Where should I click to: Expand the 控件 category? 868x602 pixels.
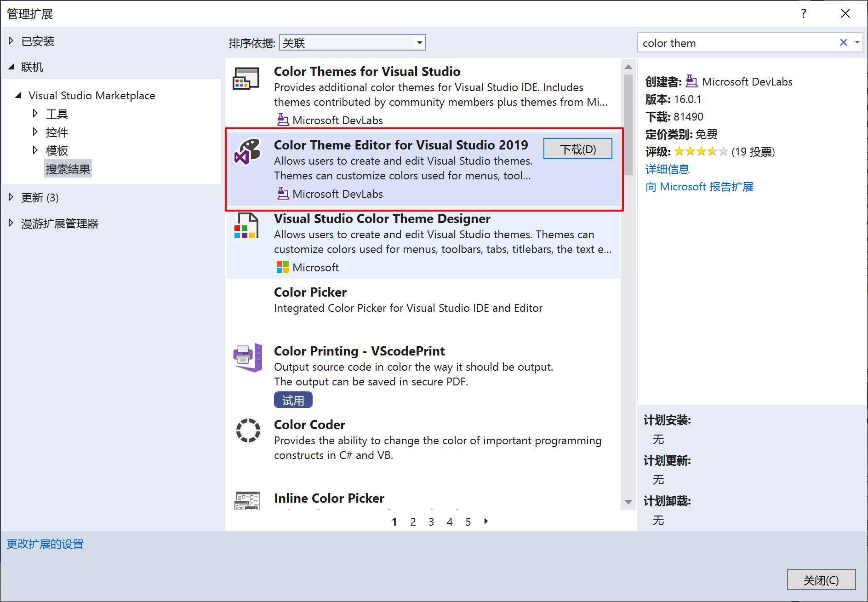35,132
